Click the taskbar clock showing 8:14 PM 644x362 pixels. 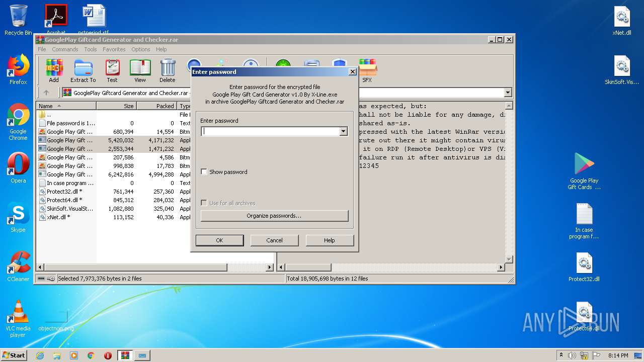(x=618, y=355)
